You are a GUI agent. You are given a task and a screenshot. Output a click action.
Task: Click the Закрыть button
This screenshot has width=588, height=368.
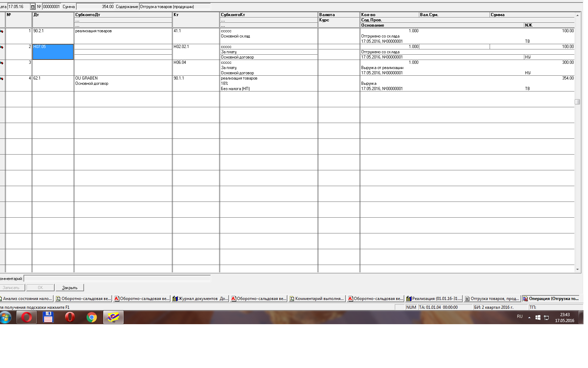[70, 288]
